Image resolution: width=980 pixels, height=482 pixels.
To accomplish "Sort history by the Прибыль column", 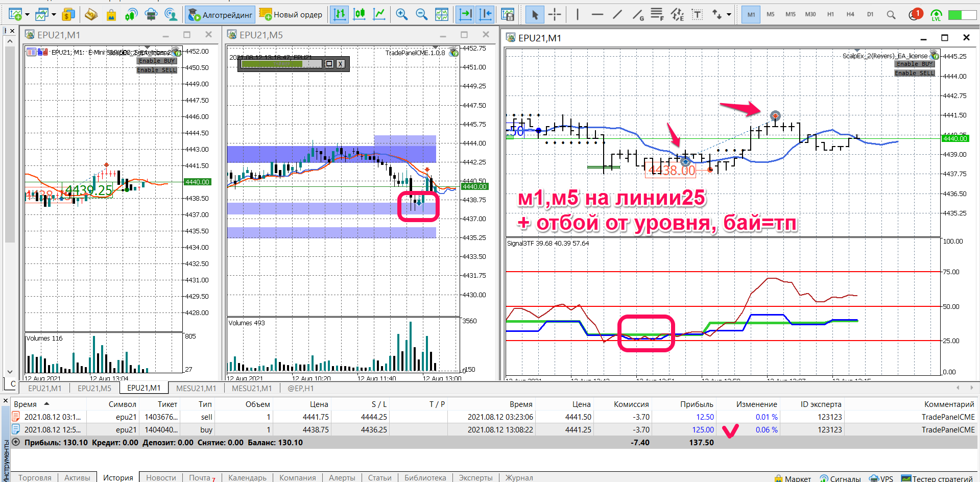I will tap(697, 404).
